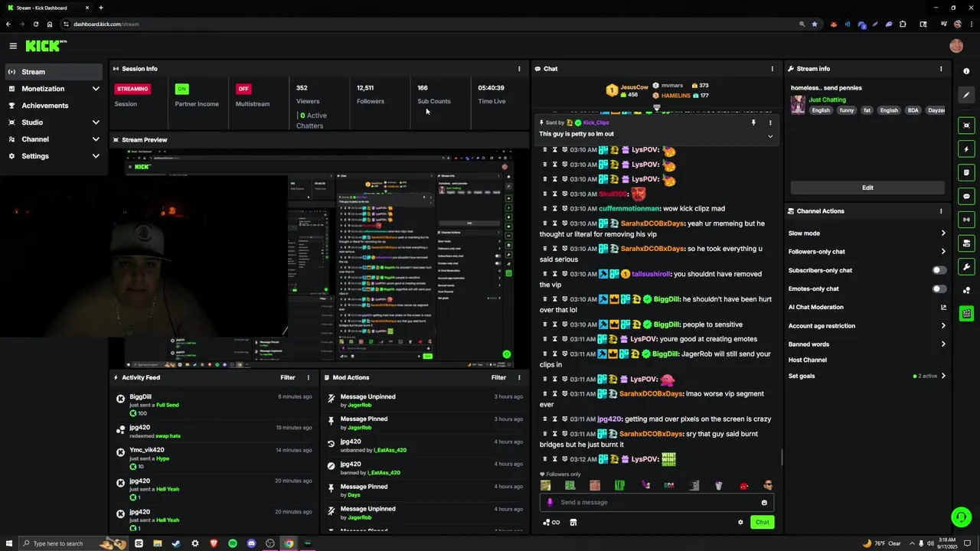This screenshot has width=980, height=551.
Task: Open the profile avatar in the page header
Action: click(x=956, y=46)
